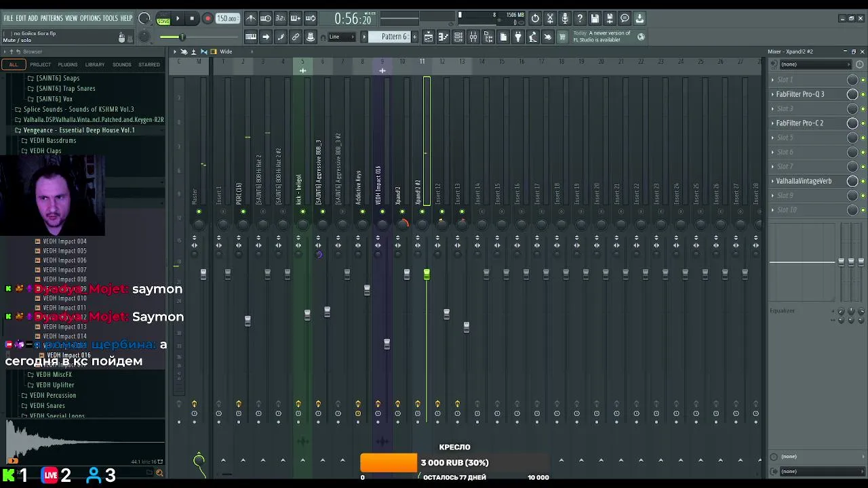Open the Wide mixer layout selector
The width and height of the screenshot is (868, 488).
[226, 52]
